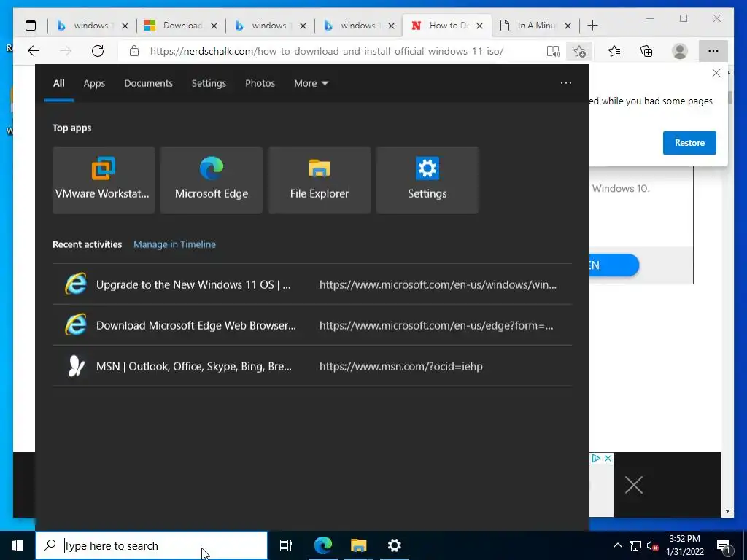This screenshot has height=560, width=747.
Task: Click Edge icon on the taskbar
Action: [323, 545]
